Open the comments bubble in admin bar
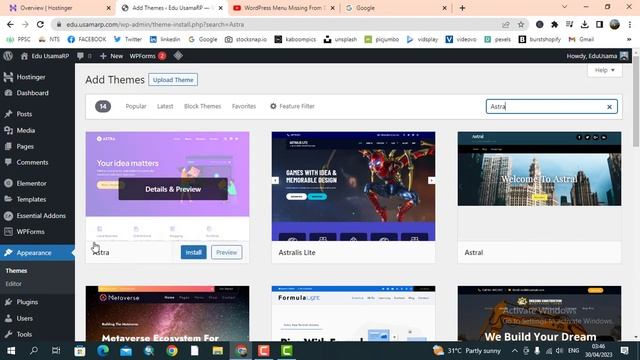 pos(84,56)
